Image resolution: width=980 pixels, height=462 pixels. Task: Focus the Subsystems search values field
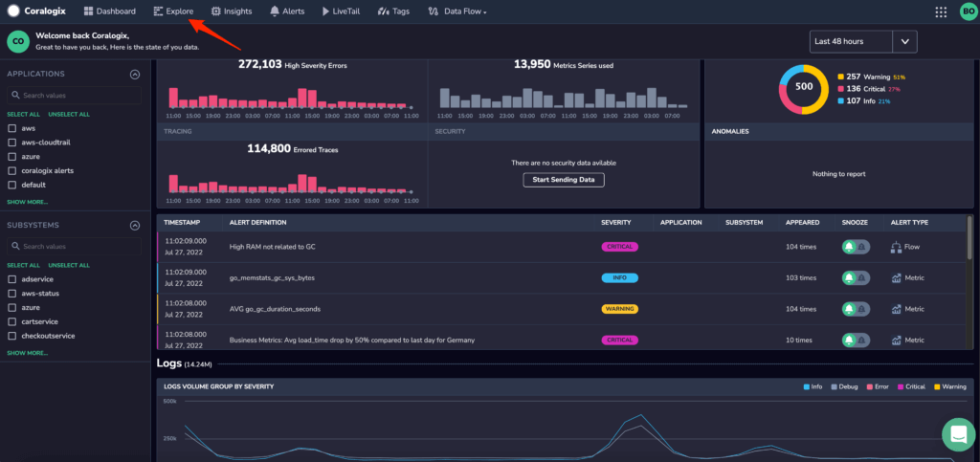(x=74, y=247)
